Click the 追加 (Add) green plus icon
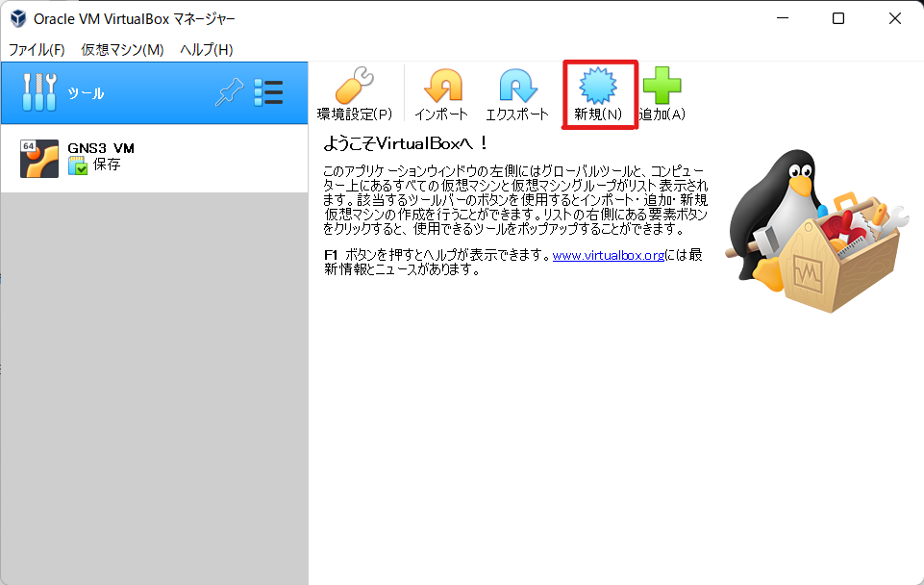924x585 pixels. (x=661, y=86)
